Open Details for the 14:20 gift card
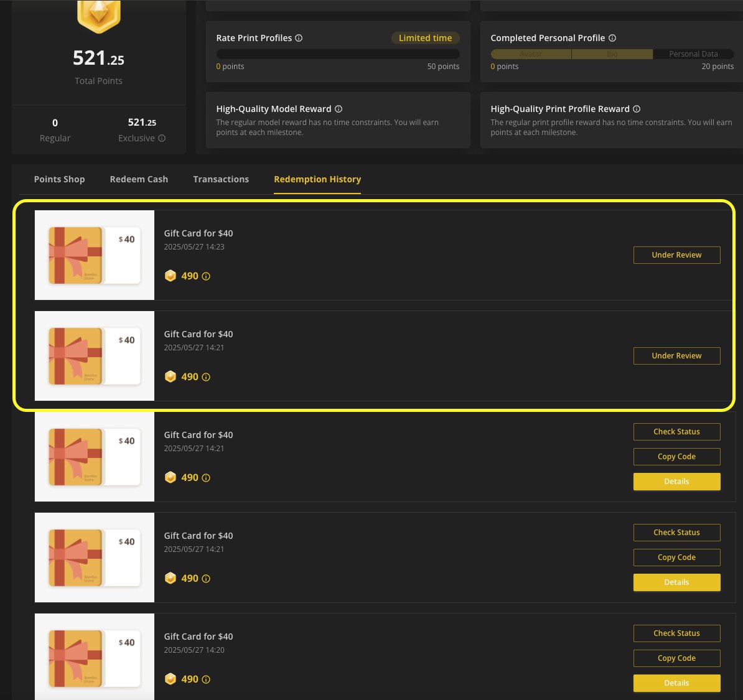 676,683
